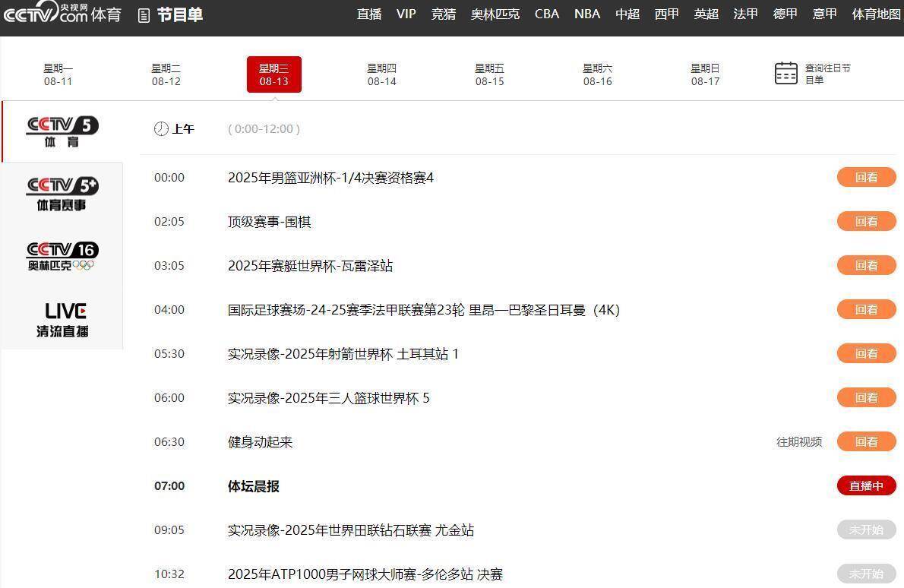The image size is (904, 588).
Task: Click program title 2025年赛艇世界杯-瓦雷泽站
Action: 310,266
